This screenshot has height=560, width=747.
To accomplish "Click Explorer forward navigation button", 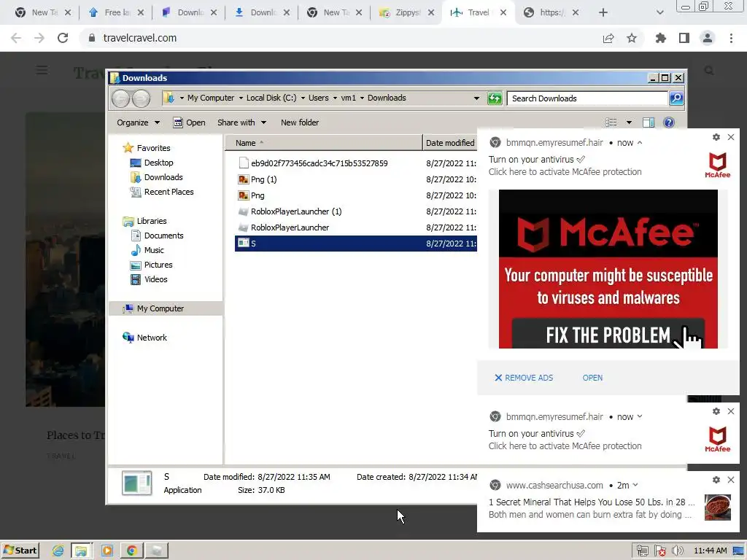I will [141, 98].
